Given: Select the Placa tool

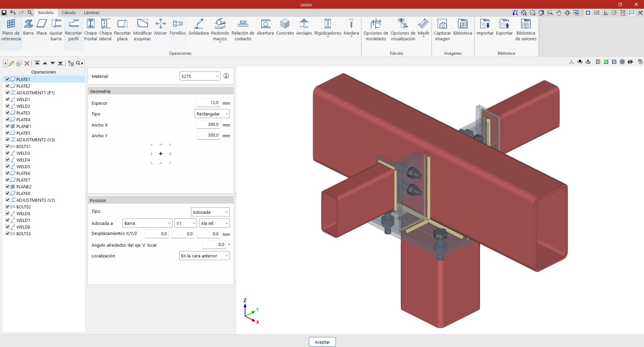Looking at the screenshot, I should [42, 28].
